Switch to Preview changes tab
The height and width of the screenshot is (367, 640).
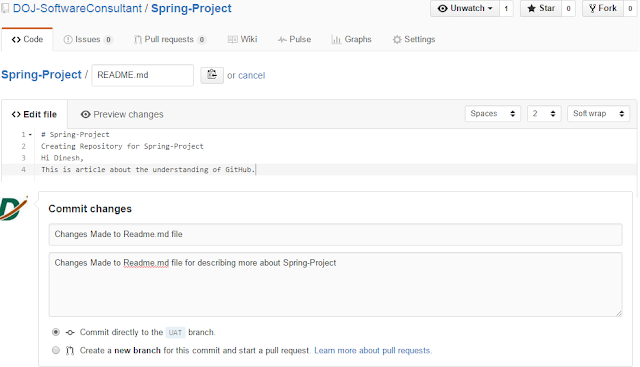pyautogui.click(x=122, y=114)
